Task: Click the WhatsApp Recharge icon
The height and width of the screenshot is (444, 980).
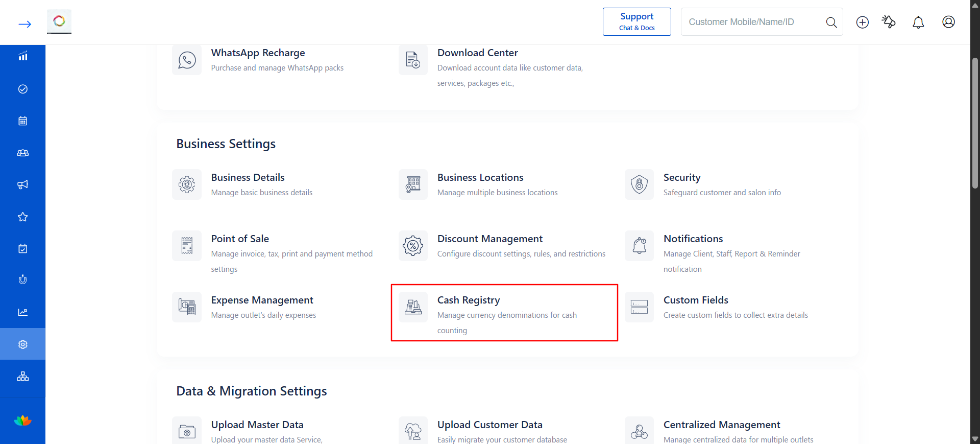Action: (187, 60)
